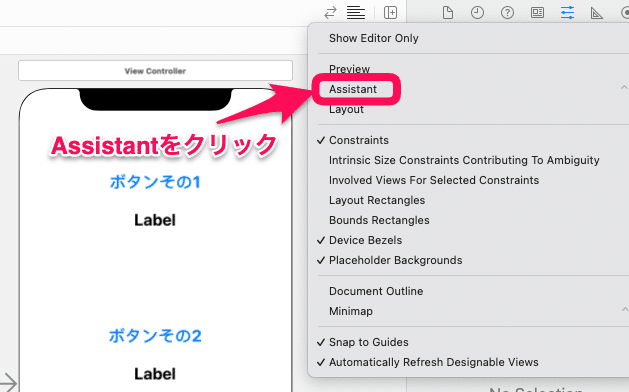Enable Layout Rectangles option
Screen dimensions: 629x392
(377, 200)
